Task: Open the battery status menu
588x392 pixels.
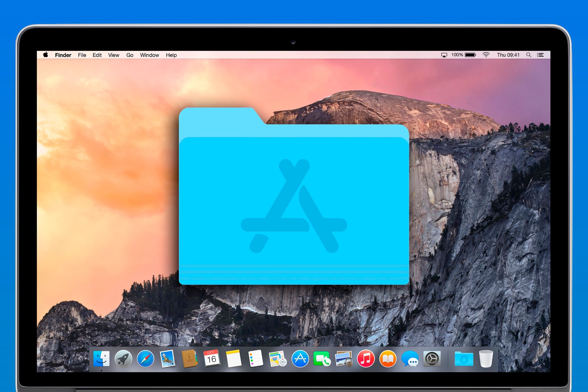Action: tap(470, 55)
